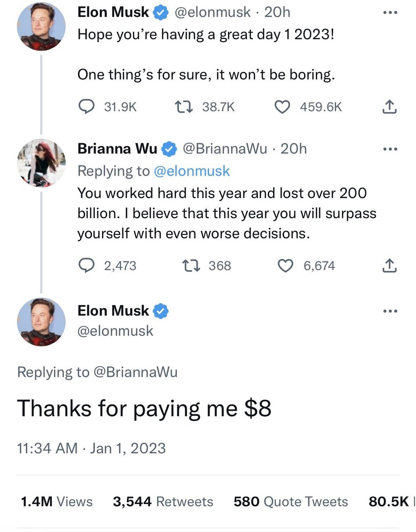Like the tweet with 459.6K likes
Viewport: 416px width, 532px height.
pyautogui.click(x=283, y=106)
